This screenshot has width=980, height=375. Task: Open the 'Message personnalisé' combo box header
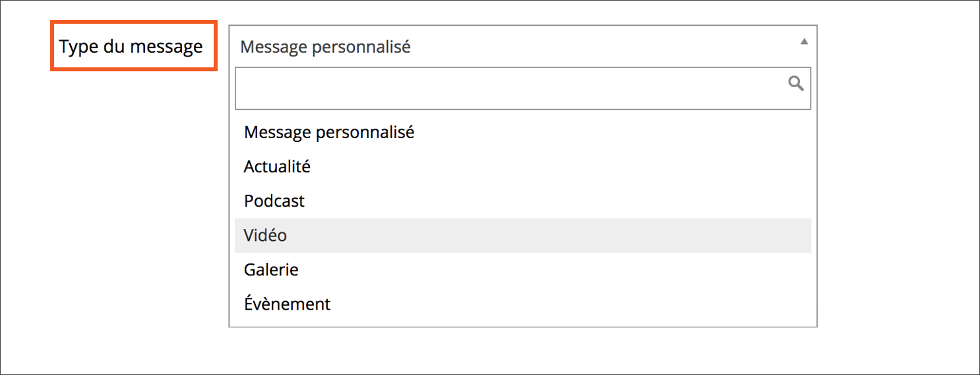pyautogui.click(x=522, y=46)
